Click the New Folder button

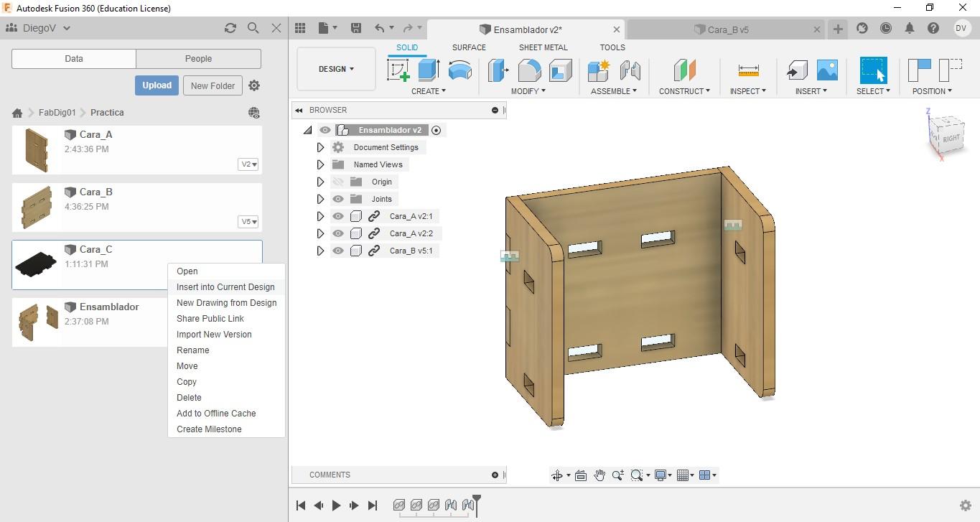click(213, 85)
